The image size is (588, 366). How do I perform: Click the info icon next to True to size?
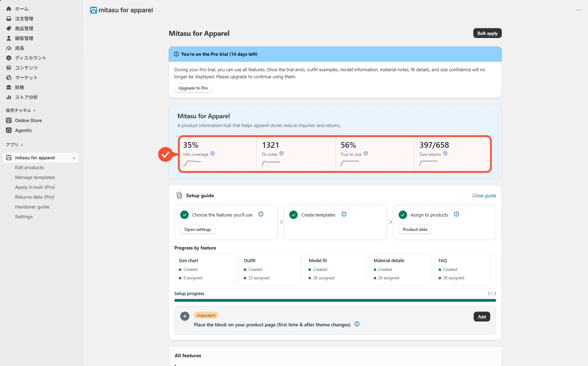tap(366, 154)
